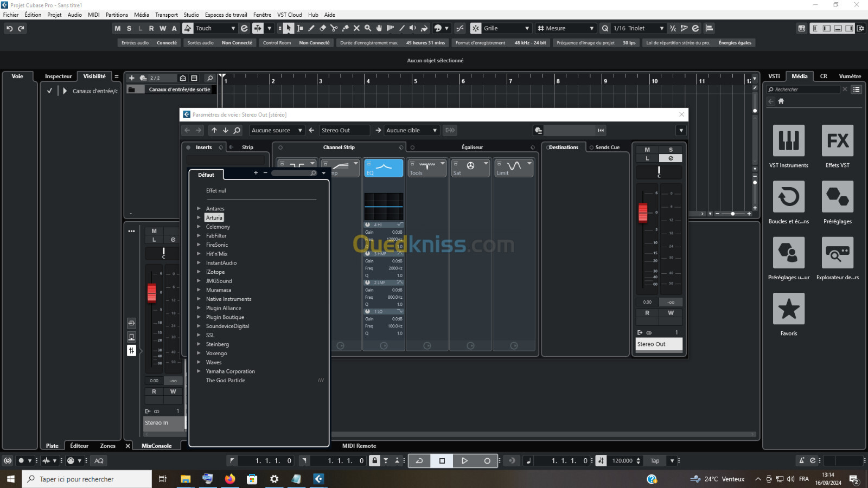Select the Mute X tool
Screen dimensions: 868x488
(356, 28)
